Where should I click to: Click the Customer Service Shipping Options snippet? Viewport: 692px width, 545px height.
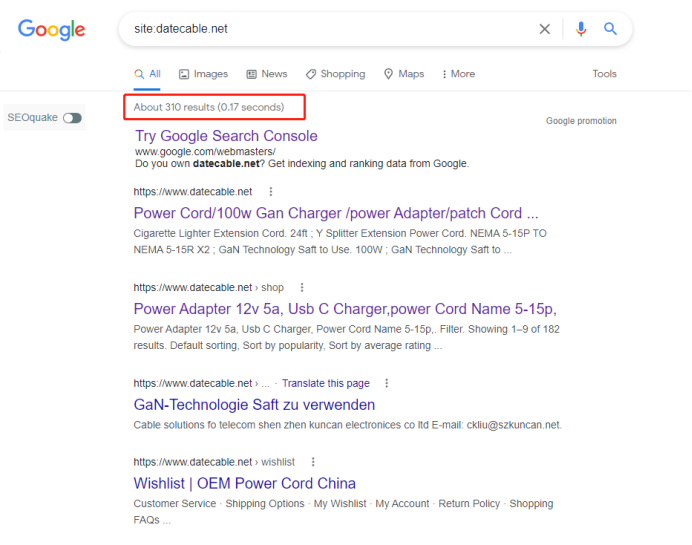click(343, 511)
